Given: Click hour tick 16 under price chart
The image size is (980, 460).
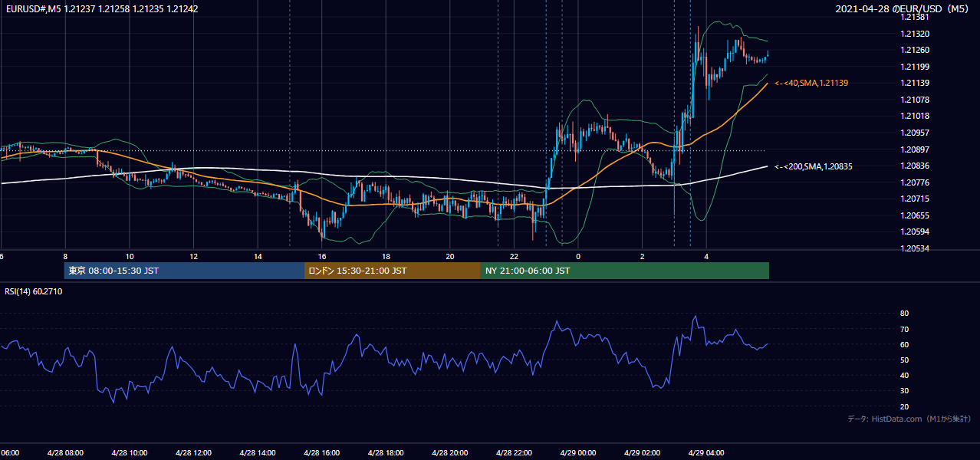Looking at the screenshot, I should tap(322, 257).
